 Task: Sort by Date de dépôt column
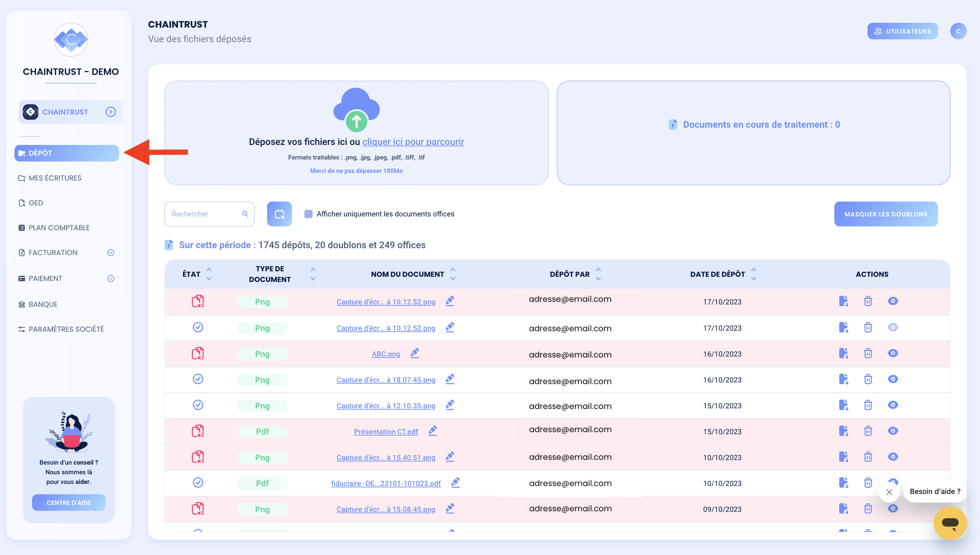[754, 274]
